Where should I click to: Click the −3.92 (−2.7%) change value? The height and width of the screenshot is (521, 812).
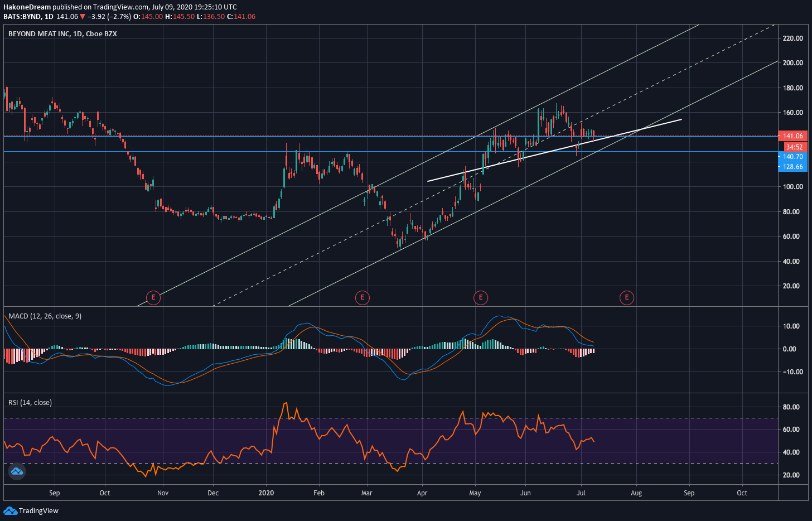[x=109, y=17]
